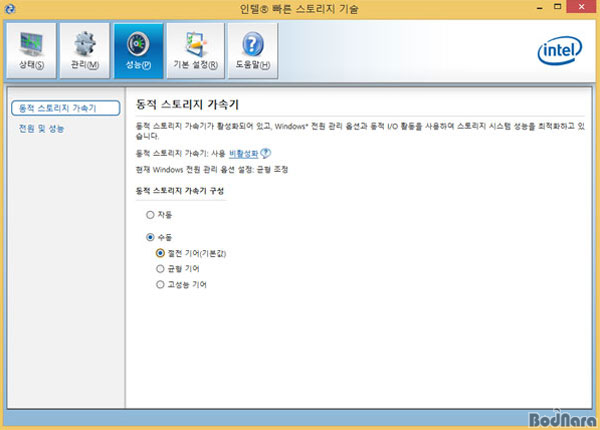The width and height of the screenshot is (600, 430).
Task: Click the 동적 스토리지 가속기 구성 section label
Action: [180, 191]
